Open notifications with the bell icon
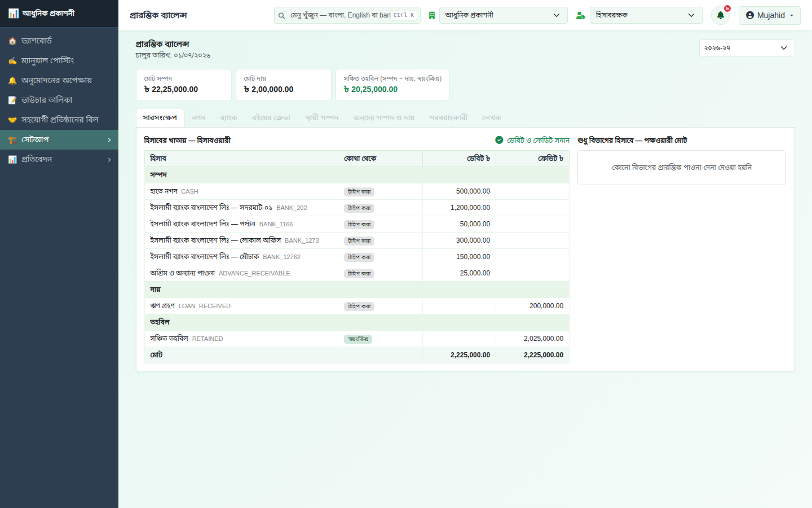 click(x=721, y=15)
